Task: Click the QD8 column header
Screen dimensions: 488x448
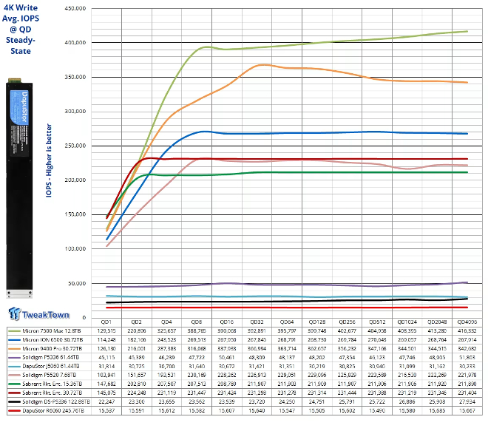Action: point(197,322)
